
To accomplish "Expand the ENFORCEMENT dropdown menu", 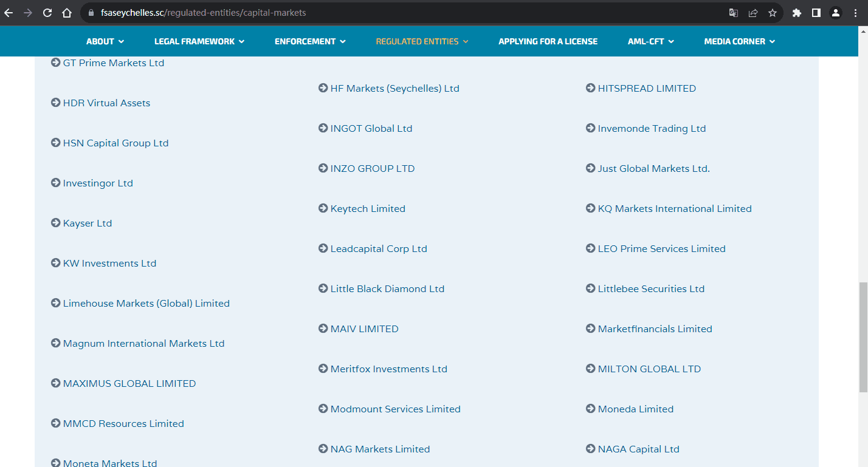I will coord(310,41).
